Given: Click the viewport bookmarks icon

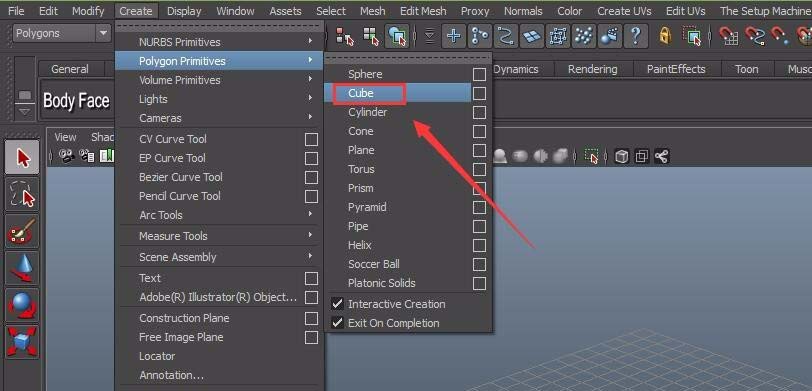Looking at the screenshot, I should coord(106,156).
